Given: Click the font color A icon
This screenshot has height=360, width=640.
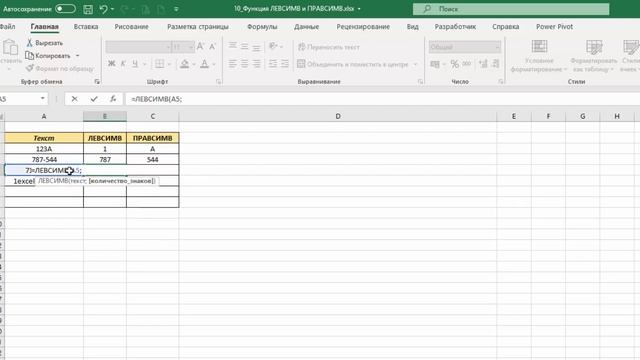Looking at the screenshot, I should pos(204,64).
